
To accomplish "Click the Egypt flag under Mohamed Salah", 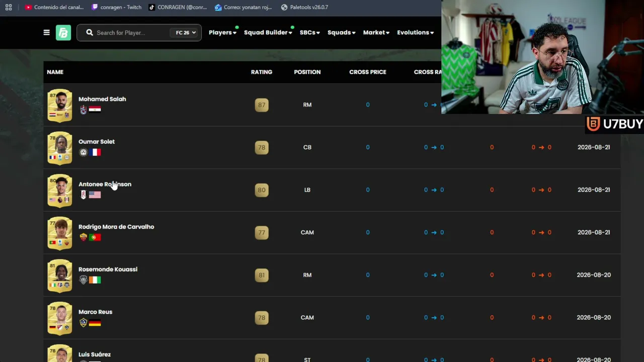I will tap(95, 110).
